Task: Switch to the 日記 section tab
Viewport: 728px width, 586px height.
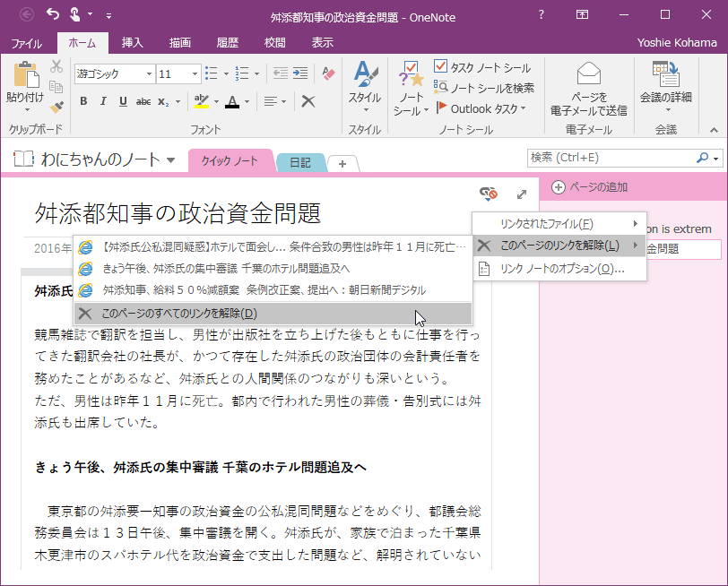Action: point(300,163)
